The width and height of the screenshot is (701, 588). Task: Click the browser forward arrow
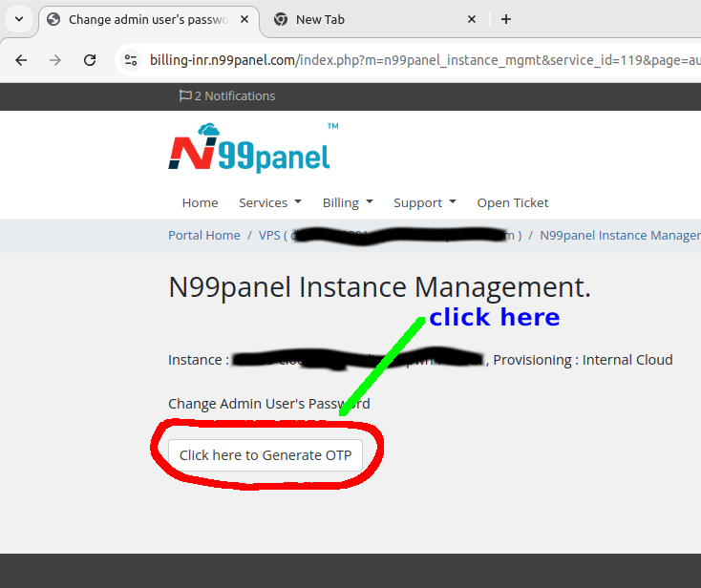click(x=55, y=60)
